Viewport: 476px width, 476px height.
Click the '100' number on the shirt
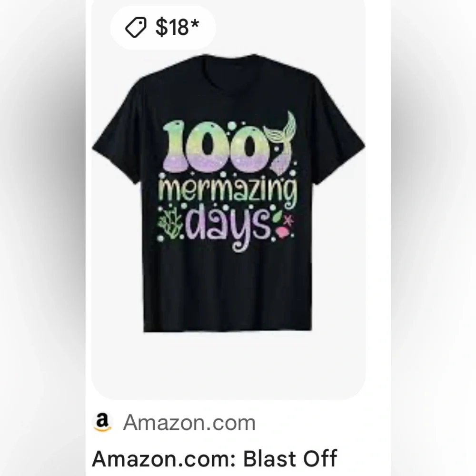pyautogui.click(x=218, y=146)
